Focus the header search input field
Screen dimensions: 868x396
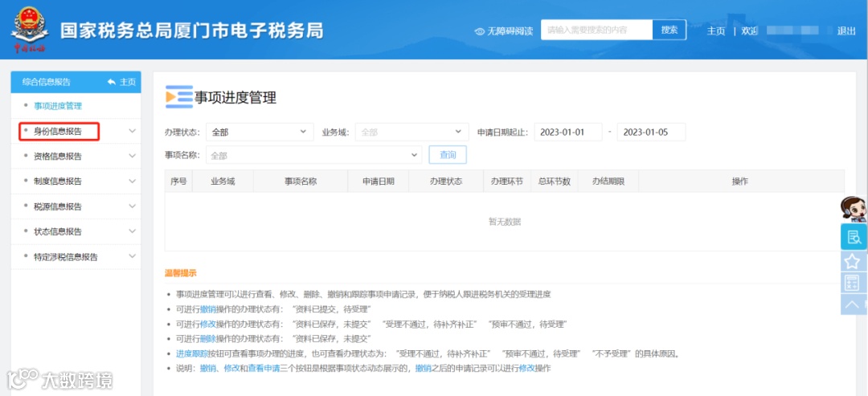[597, 30]
